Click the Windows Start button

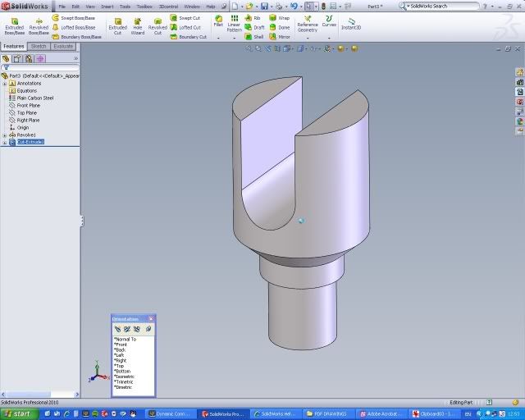coord(17,413)
